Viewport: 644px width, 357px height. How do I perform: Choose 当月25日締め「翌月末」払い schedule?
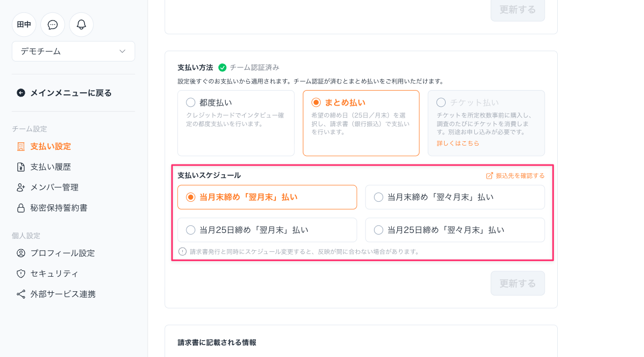coord(191,230)
